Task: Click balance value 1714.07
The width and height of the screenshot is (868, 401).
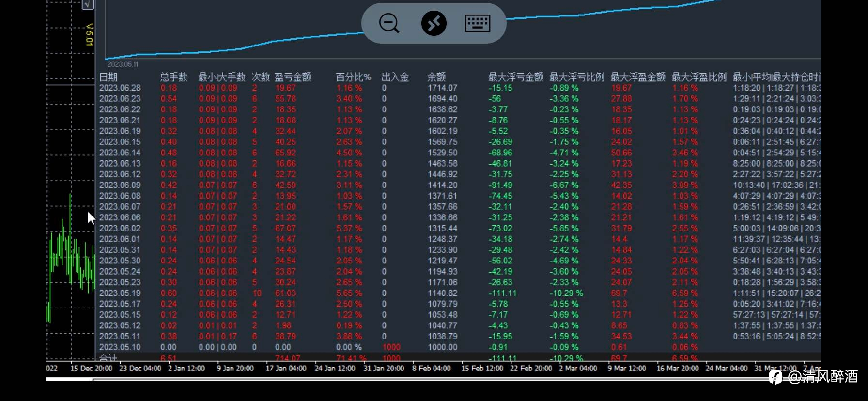Action: [442, 88]
